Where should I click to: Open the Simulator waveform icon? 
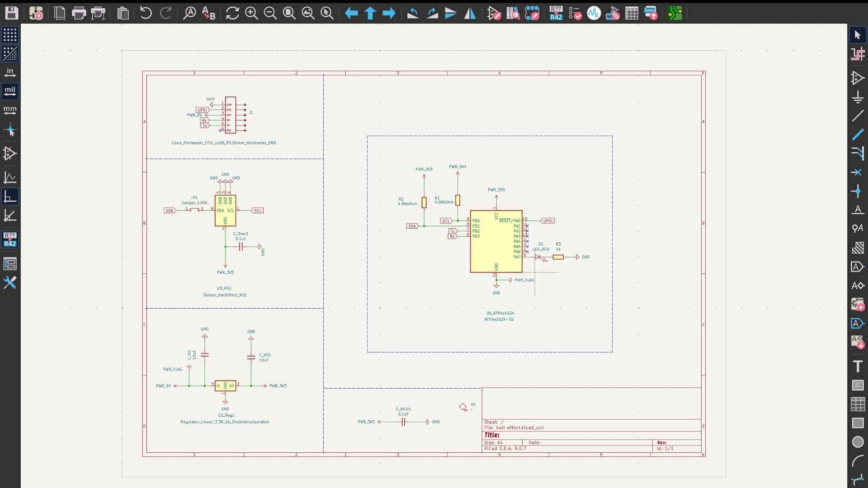click(594, 13)
